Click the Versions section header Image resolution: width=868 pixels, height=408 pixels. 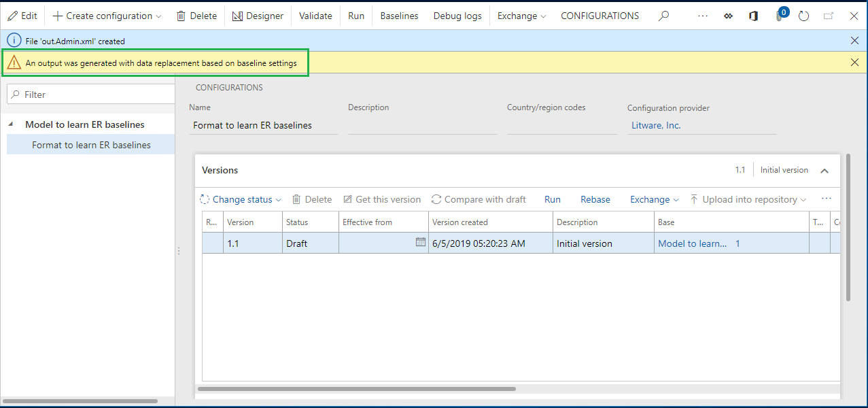(517, 170)
